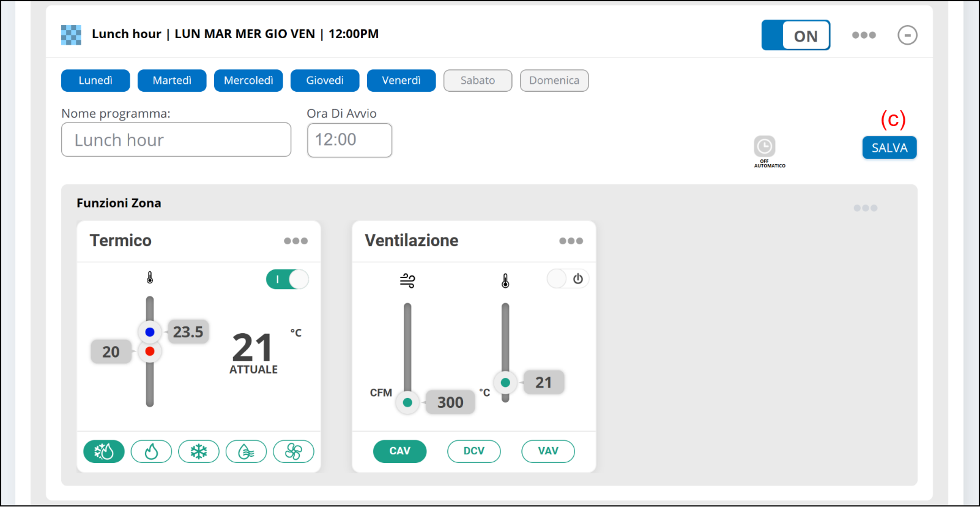980x507 pixels.
Task: Enable Sabato in the schedule
Action: pos(478,81)
